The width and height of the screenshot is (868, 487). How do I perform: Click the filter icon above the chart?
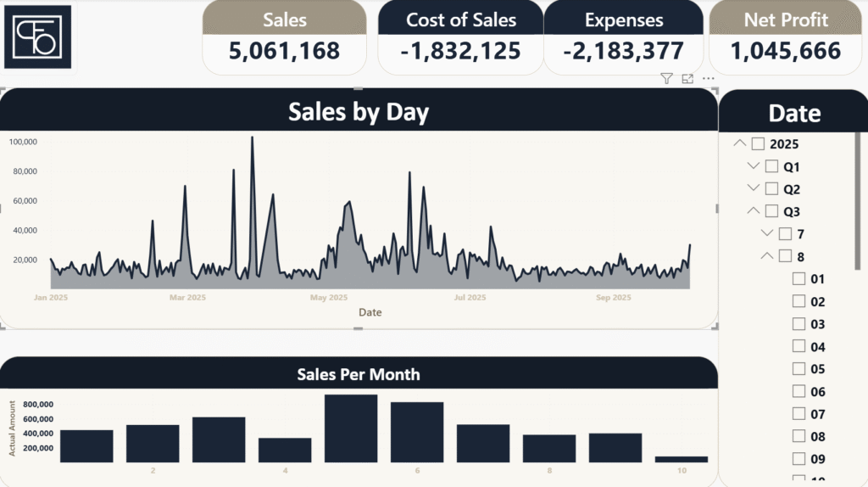point(666,79)
